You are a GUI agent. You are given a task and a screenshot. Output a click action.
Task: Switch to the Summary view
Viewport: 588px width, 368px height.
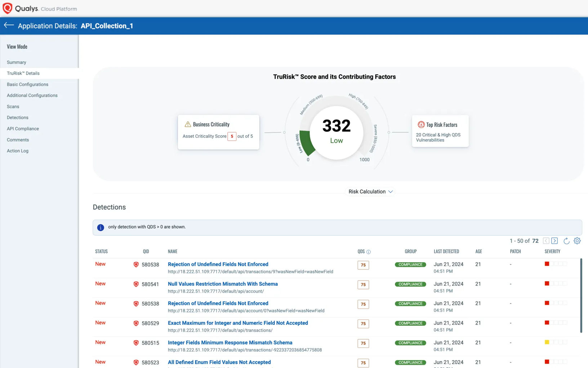pyautogui.click(x=16, y=62)
